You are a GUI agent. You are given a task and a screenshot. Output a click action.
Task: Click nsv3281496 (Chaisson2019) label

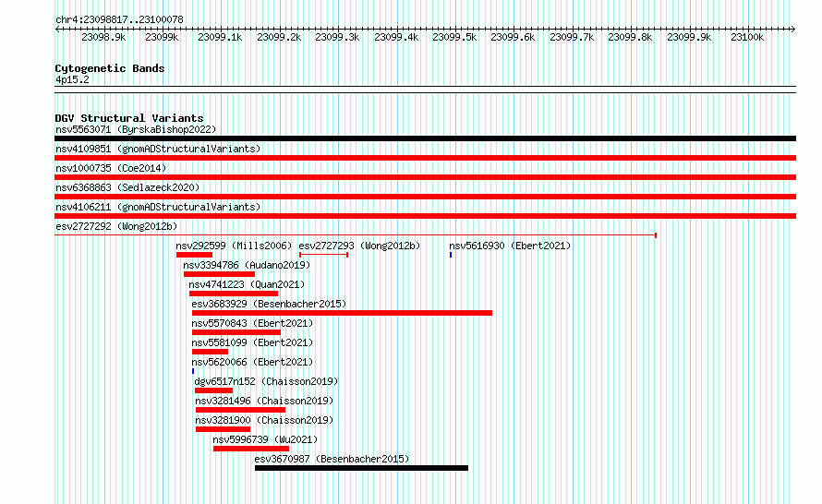point(264,401)
